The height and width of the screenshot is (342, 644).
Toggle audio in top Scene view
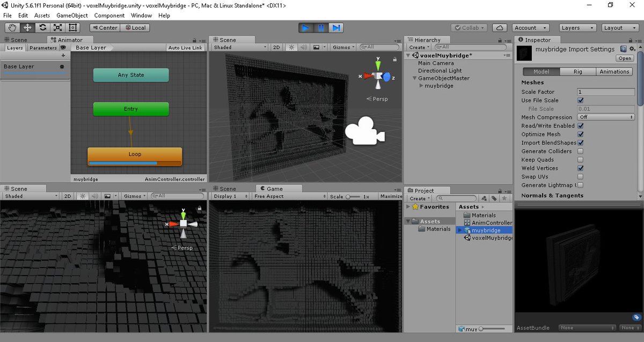click(303, 47)
